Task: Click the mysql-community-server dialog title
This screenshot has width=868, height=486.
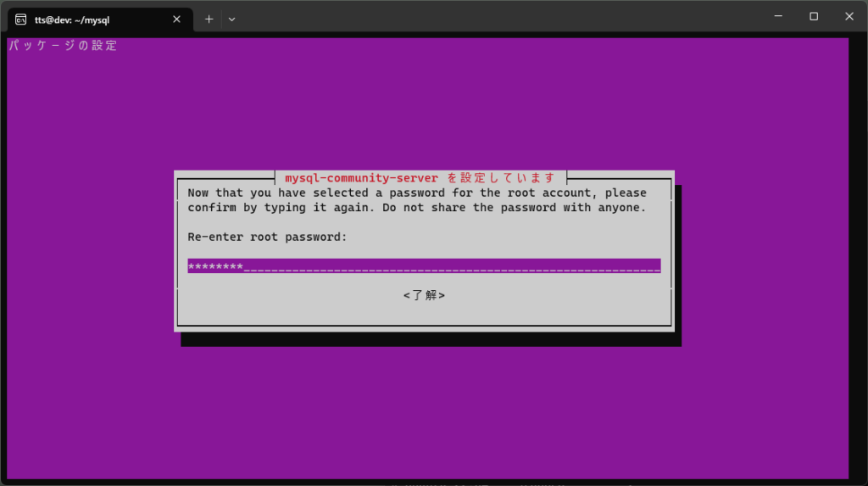Action: (420, 178)
